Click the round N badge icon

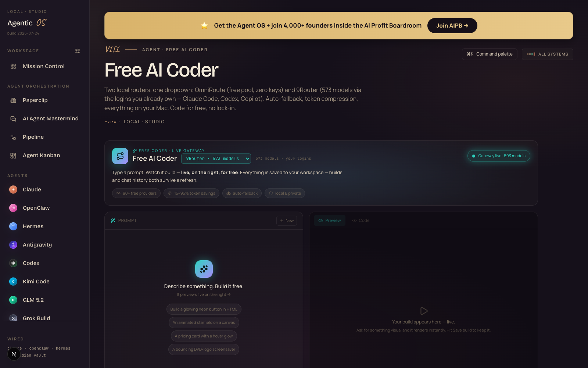[x=14, y=354]
